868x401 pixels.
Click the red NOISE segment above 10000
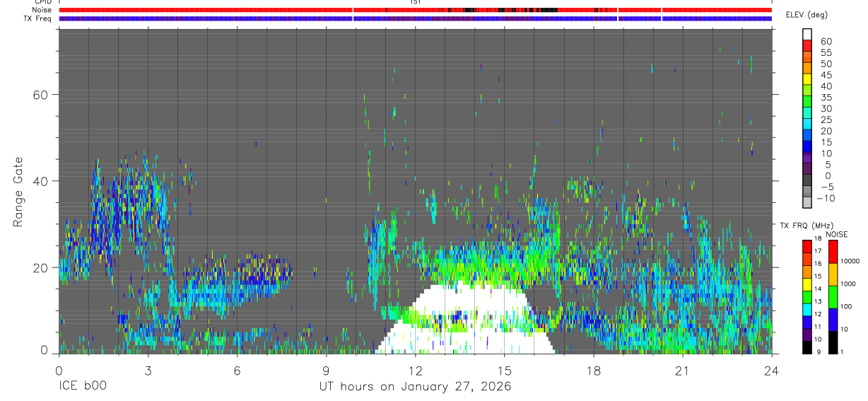[x=833, y=252]
